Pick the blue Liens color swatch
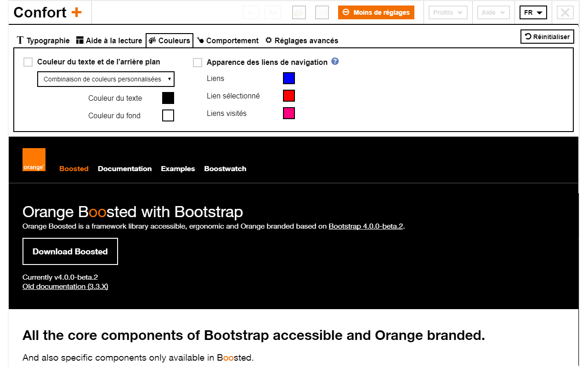This screenshot has width=588, height=368. 289,78
